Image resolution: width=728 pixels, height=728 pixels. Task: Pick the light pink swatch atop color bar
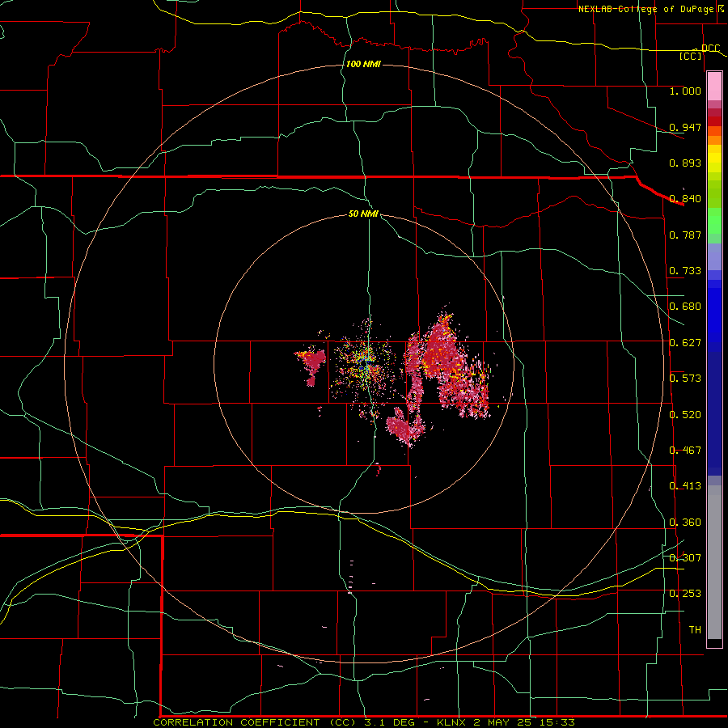click(x=714, y=87)
